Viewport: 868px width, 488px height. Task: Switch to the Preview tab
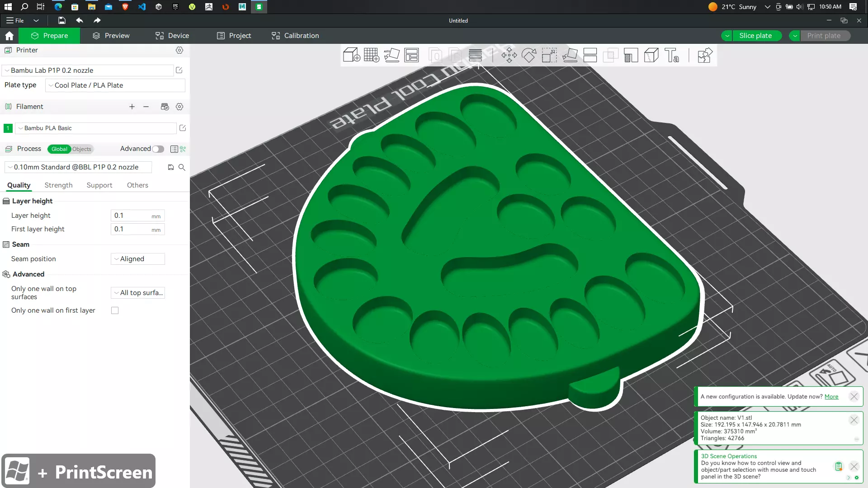[111, 36]
